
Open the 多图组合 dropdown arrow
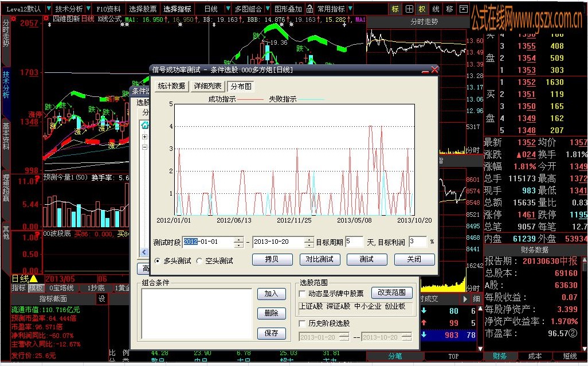click(268, 9)
